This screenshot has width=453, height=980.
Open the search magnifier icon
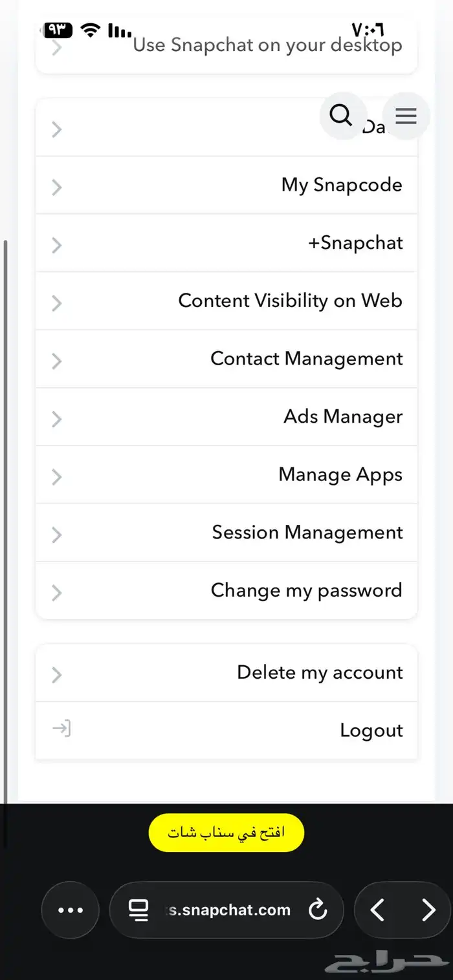(x=341, y=116)
